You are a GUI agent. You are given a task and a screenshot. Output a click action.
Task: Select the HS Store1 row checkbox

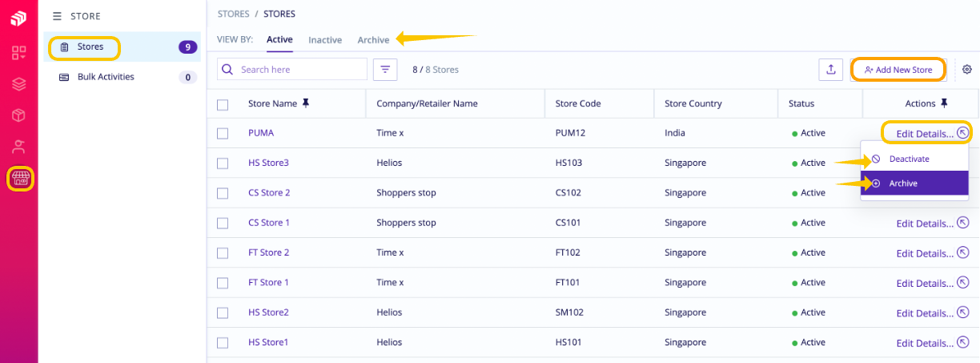pos(223,343)
